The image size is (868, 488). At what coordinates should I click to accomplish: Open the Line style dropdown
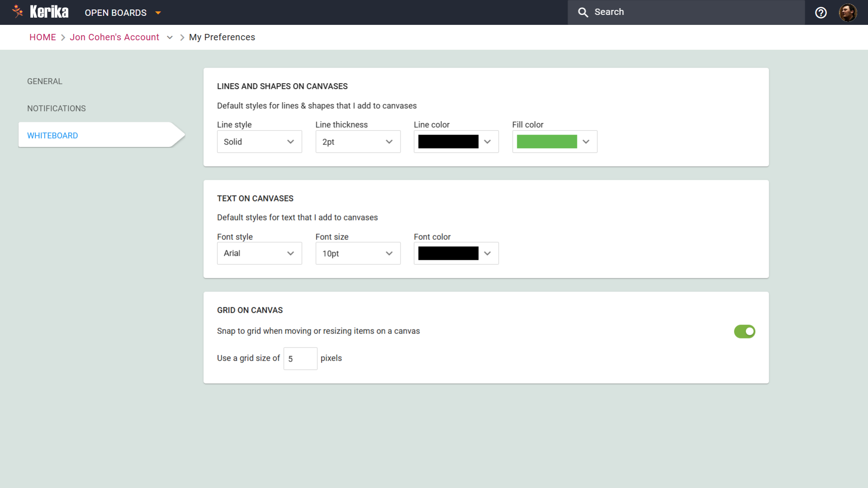tap(259, 142)
